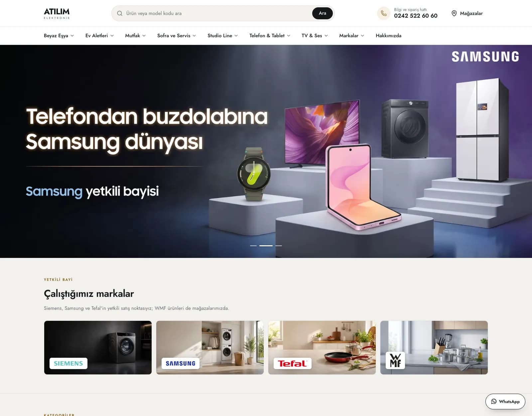532x416 pixels.
Task: Open the Mağazalar stores link
Action: [x=467, y=13]
